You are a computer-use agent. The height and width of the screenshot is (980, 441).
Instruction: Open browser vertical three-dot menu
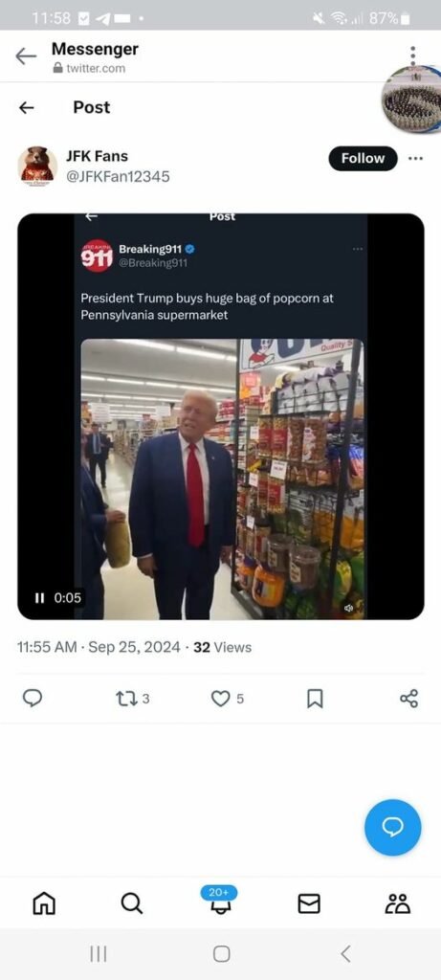413,56
